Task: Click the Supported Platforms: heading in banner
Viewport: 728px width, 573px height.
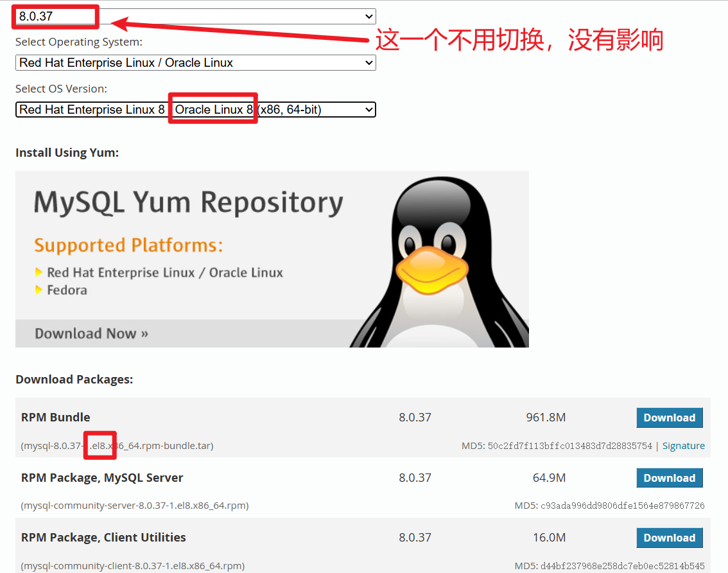Action: (x=128, y=245)
